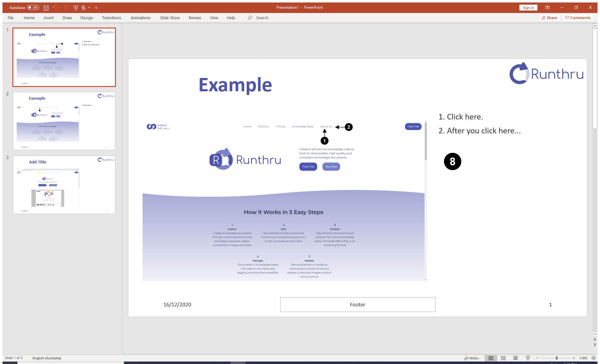Go to Next Slide double-arrow icon
This screenshot has width=600, height=364.
595,344
